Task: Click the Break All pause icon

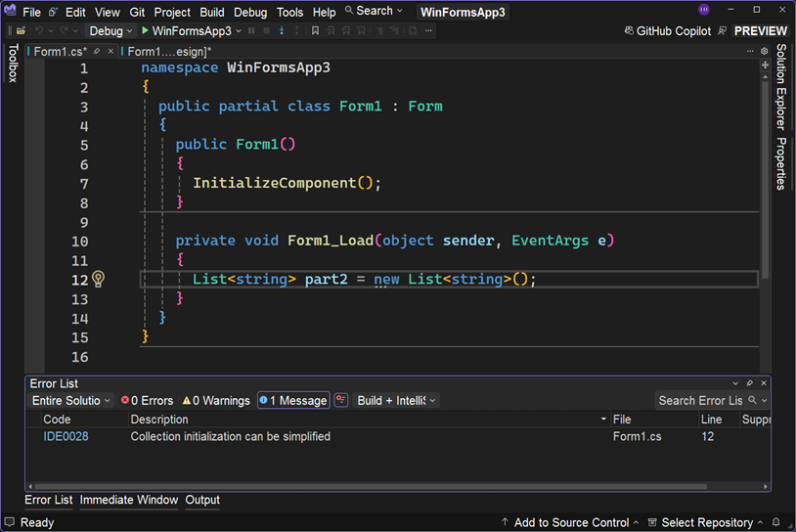Action: tap(251, 31)
